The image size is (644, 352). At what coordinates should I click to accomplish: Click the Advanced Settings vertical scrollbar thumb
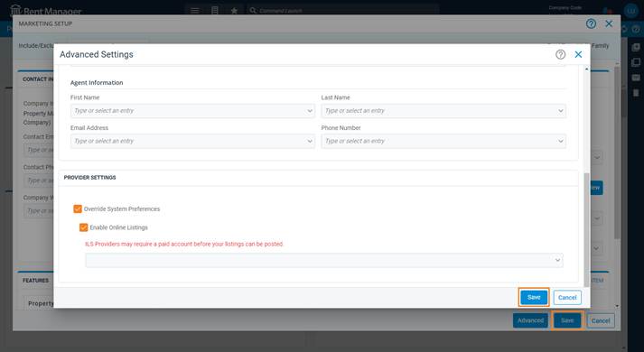tap(586, 230)
